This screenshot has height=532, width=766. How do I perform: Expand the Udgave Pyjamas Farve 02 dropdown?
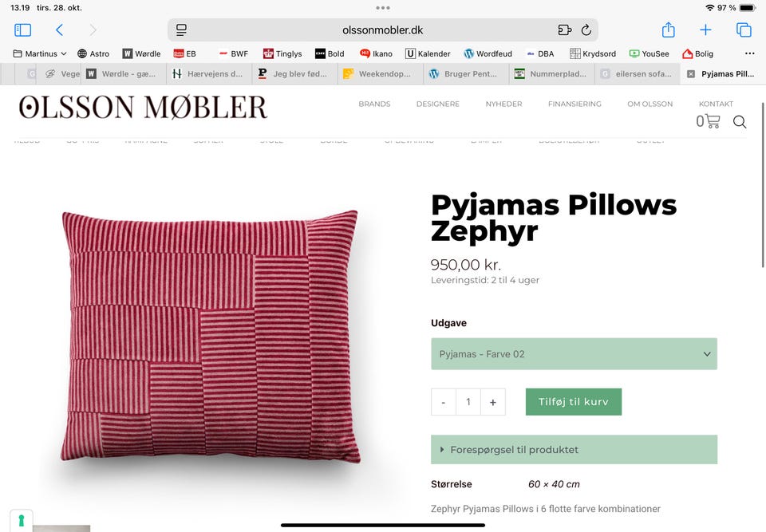point(574,353)
